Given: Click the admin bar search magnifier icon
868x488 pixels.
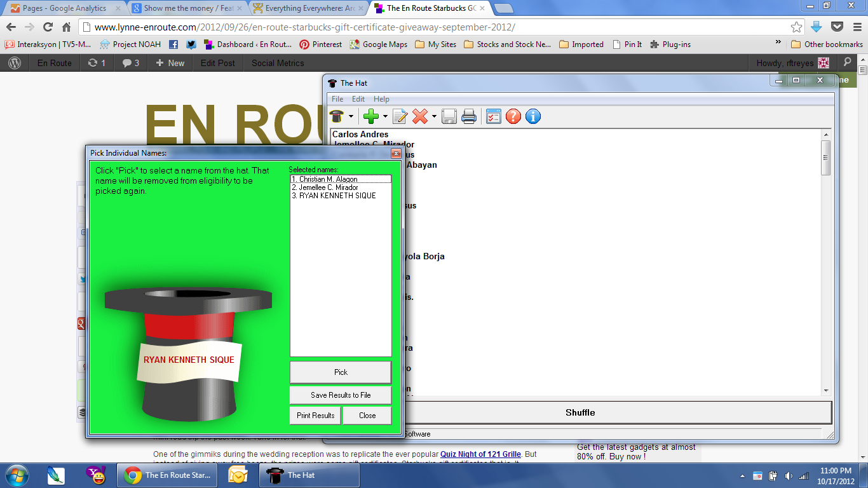Looking at the screenshot, I should coord(847,63).
